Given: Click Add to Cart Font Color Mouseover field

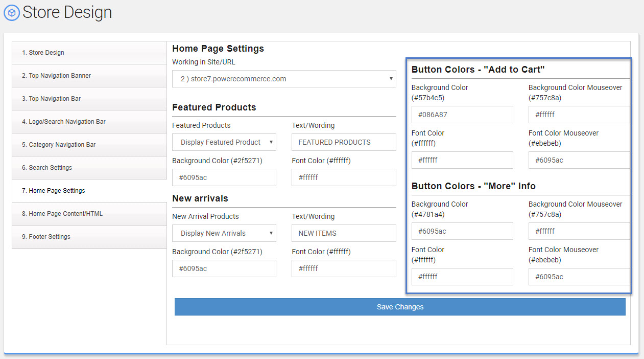Looking at the screenshot, I should [579, 160].
